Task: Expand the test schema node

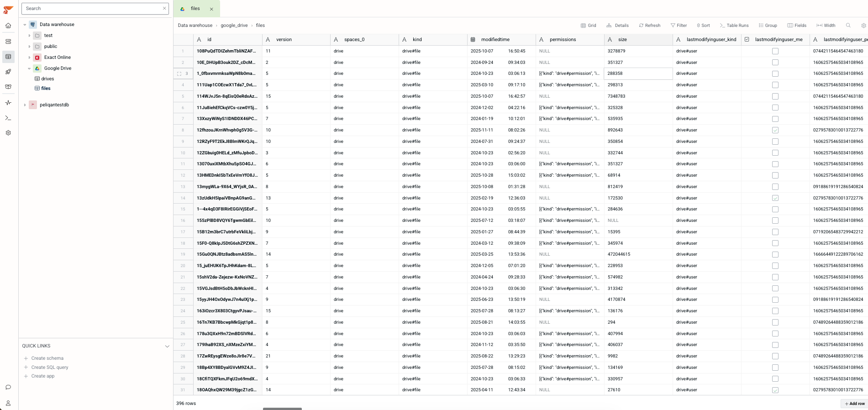Action: point(29,36)
